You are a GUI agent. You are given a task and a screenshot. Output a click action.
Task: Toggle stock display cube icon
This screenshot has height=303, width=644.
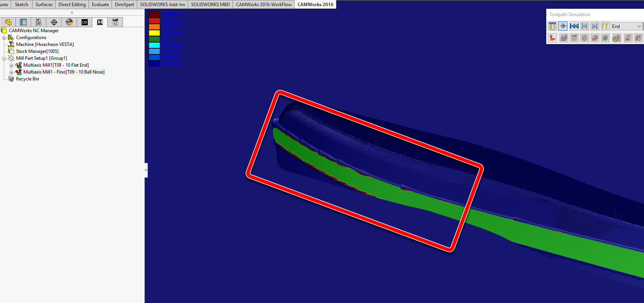click(564, 38)
